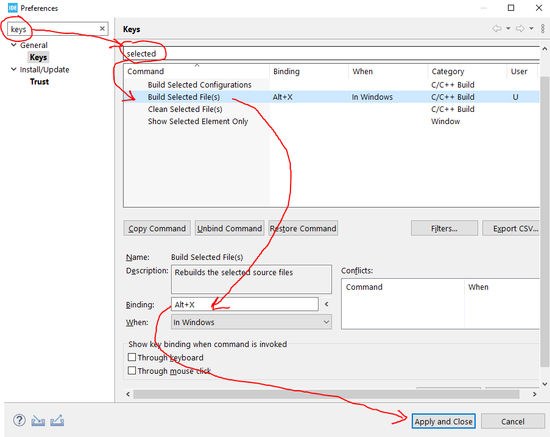Select Clean Selected File(s) command row
The height and width of the screenshot is (437, 550).
click(x=331, y=109)
